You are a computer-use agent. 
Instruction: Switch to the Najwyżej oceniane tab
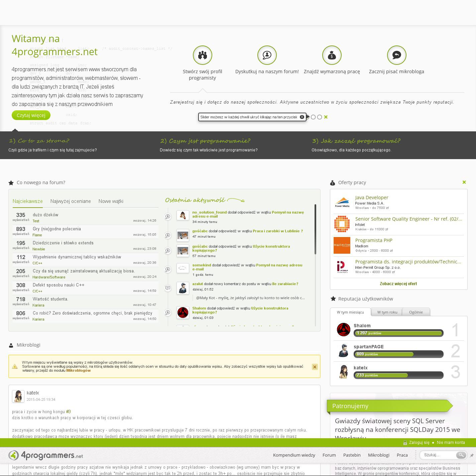(71, 201)
